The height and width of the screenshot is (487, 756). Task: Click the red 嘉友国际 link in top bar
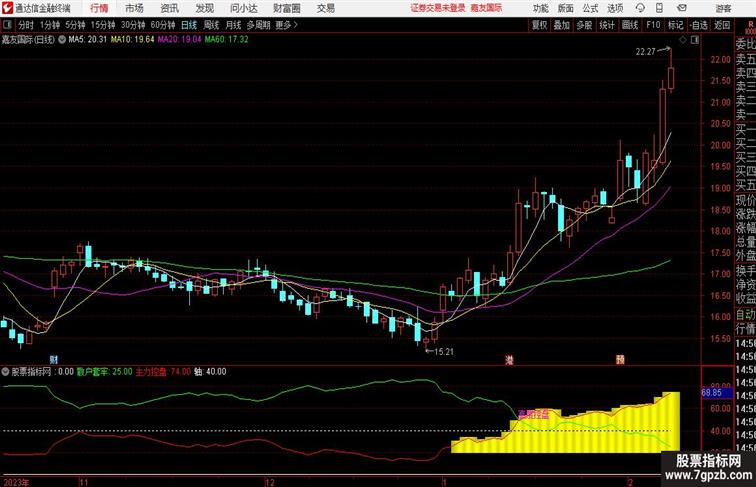[486, 8]
